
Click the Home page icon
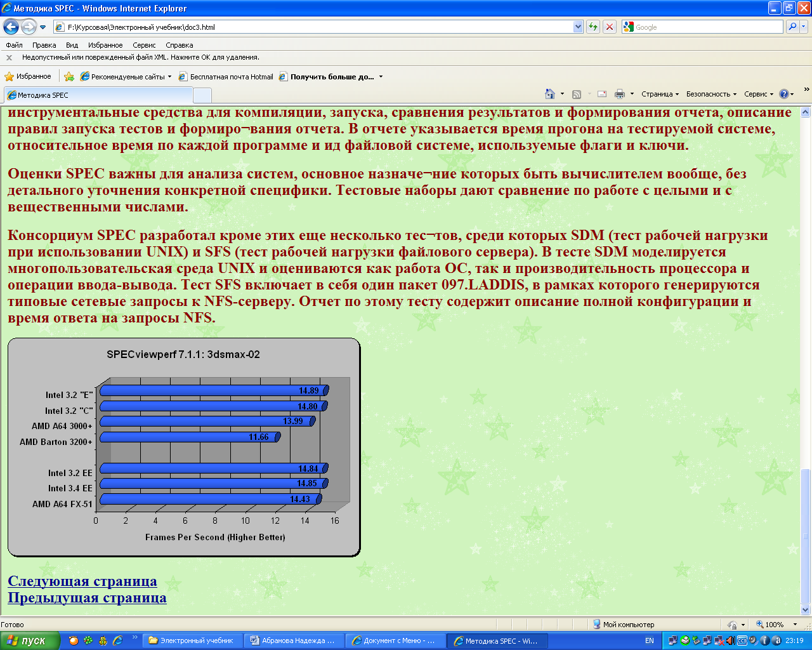click(550, 94)
